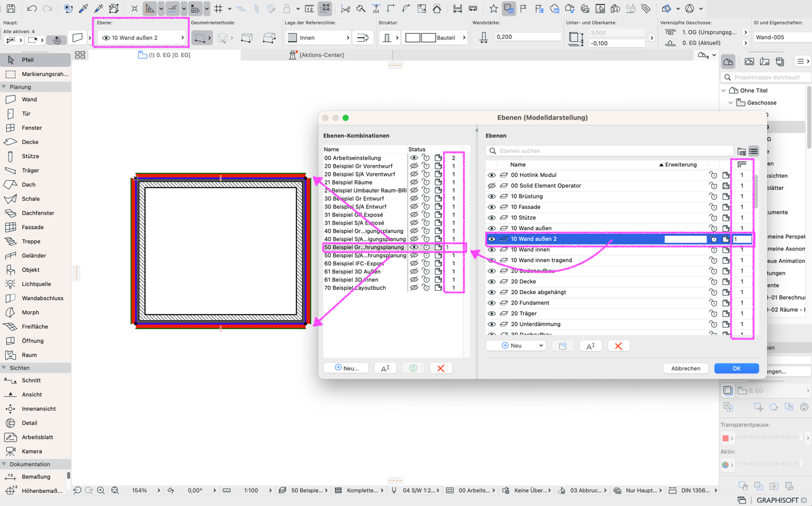Select the Treppe tool in the toolbox
The height and width of the screenshot is (506, 812).
[35, 241]
